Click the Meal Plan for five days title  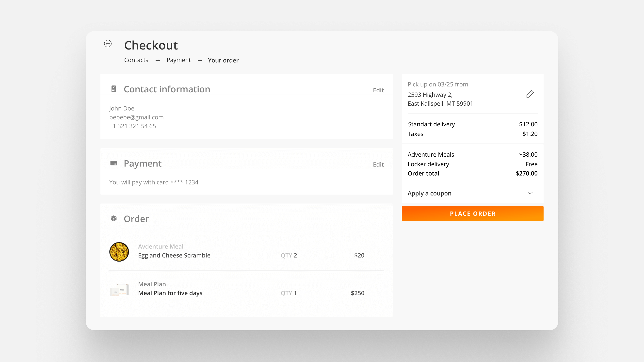[170, 293]
